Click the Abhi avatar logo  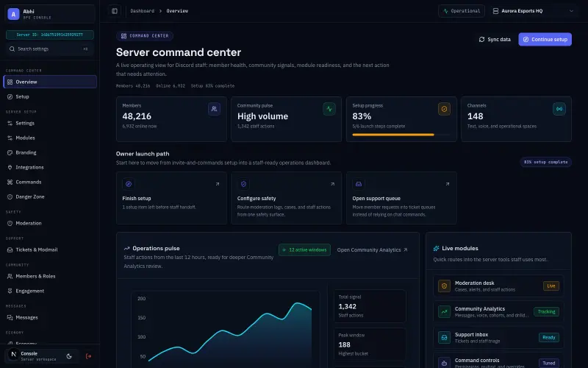13,14
